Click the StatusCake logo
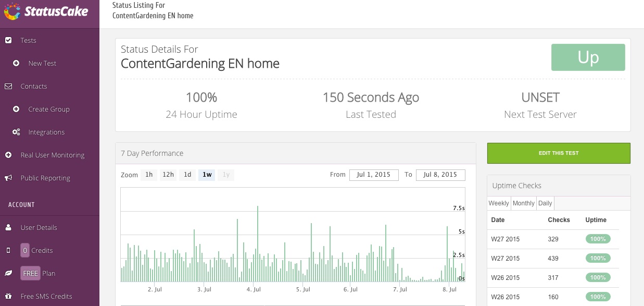This screenshot has height=306, width=644. coord(46,11)
